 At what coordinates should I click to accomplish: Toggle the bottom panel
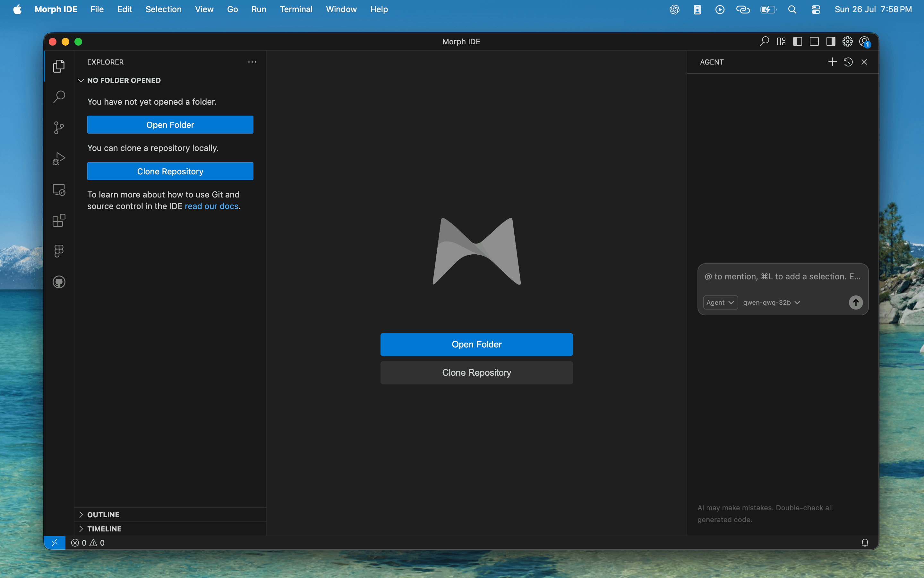coord(814,41)
